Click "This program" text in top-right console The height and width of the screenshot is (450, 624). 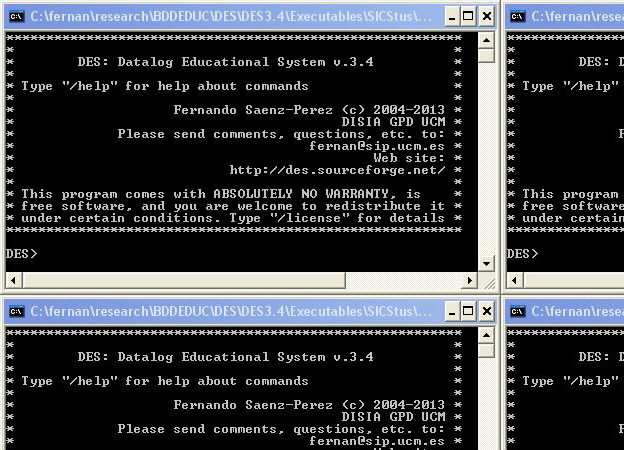point(570,194)
